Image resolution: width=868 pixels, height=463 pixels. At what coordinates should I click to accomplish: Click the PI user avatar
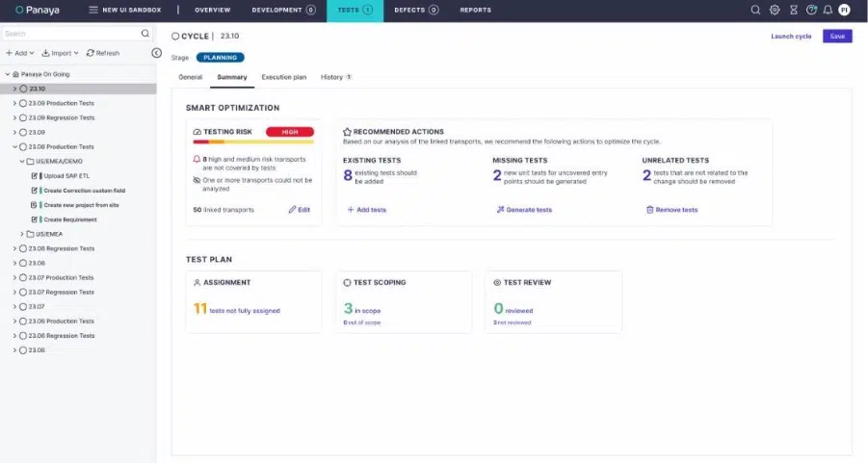coord(845,10)
